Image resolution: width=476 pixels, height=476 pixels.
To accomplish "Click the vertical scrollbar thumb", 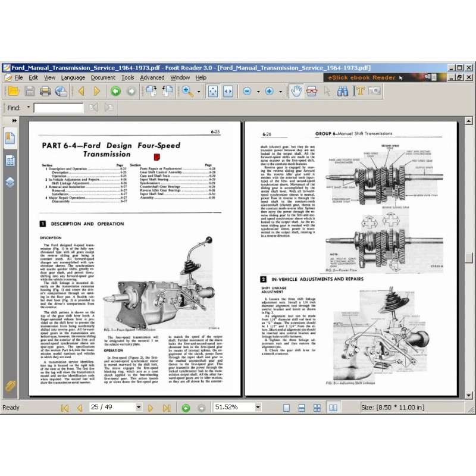I will point(469,258).
